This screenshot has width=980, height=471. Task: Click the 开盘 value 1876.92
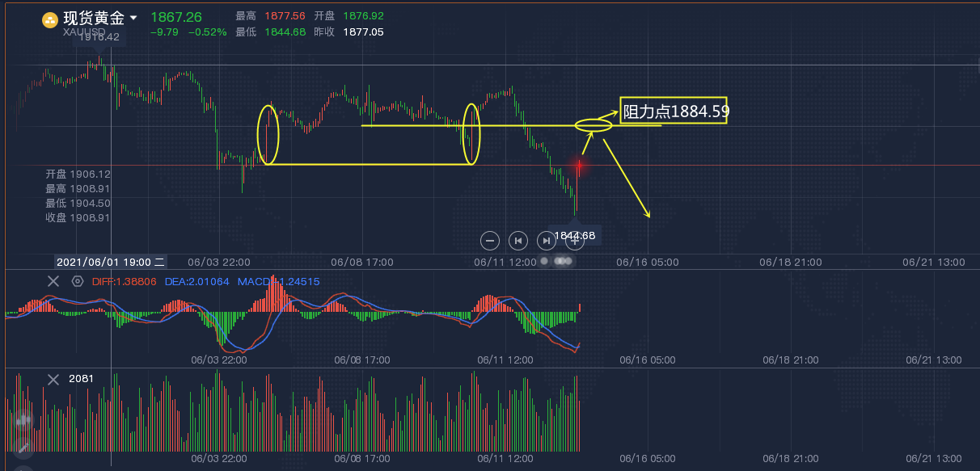point(363,16)
